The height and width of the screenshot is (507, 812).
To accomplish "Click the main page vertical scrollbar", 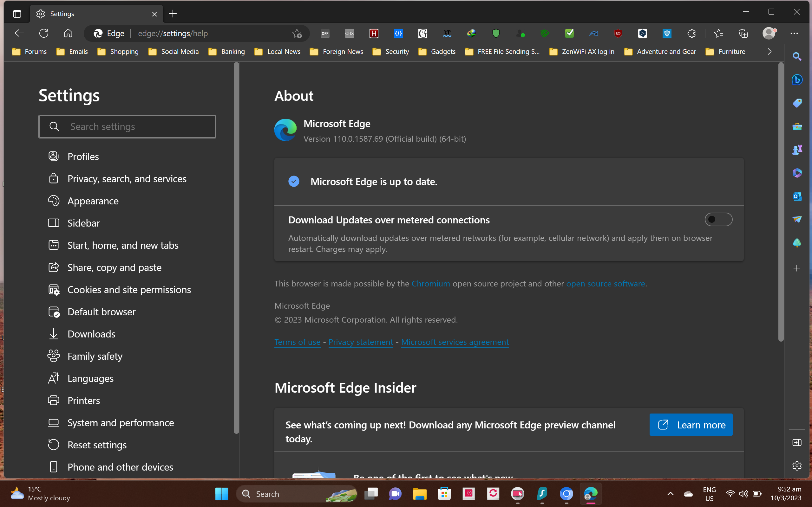I will coord(781,201).
